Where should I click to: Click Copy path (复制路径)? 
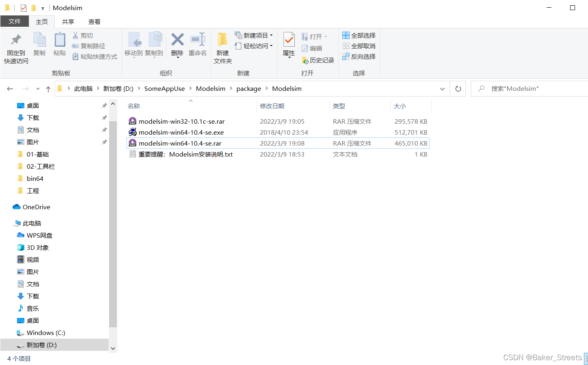pyautogui.click(x=88, y=46)
